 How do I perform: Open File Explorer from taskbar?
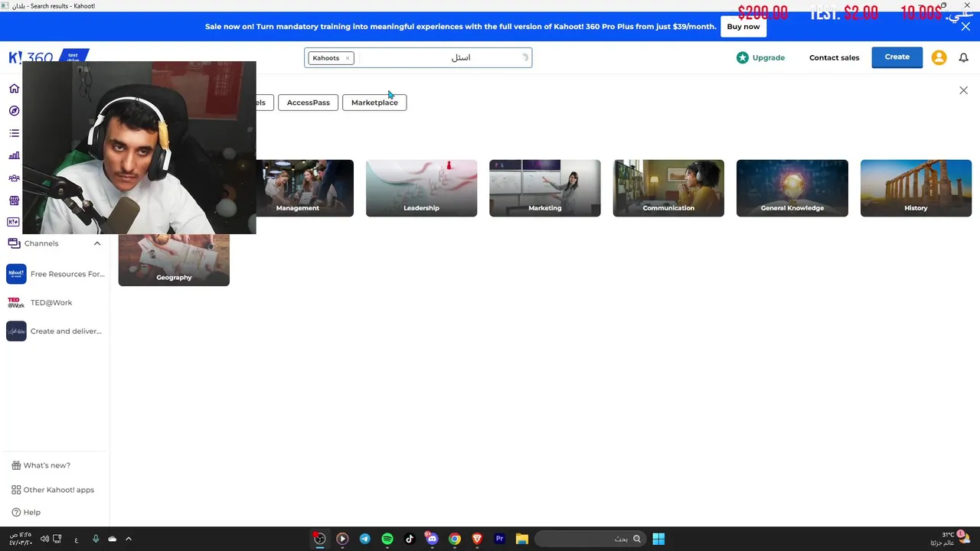pyautogui.click(x=521, y=539)
